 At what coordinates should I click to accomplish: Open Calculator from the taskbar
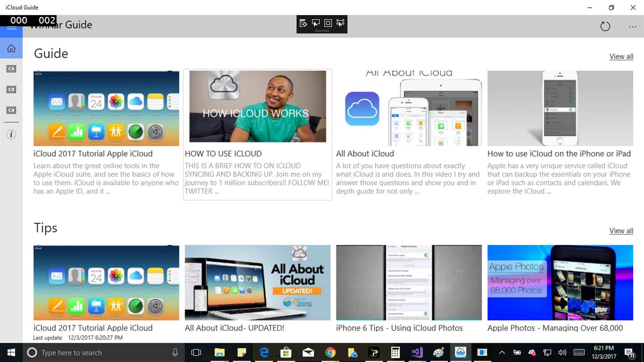395,353
